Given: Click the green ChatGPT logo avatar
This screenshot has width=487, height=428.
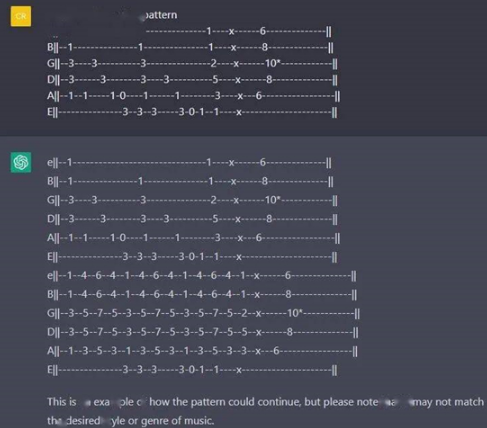Looking at the screenshot, I should click(x=21, y=162).
